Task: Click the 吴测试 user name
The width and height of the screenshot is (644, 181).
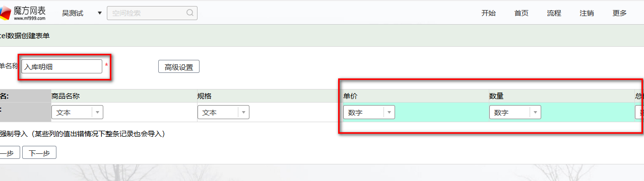Action: pyautogui.click(x=73, y=13)
